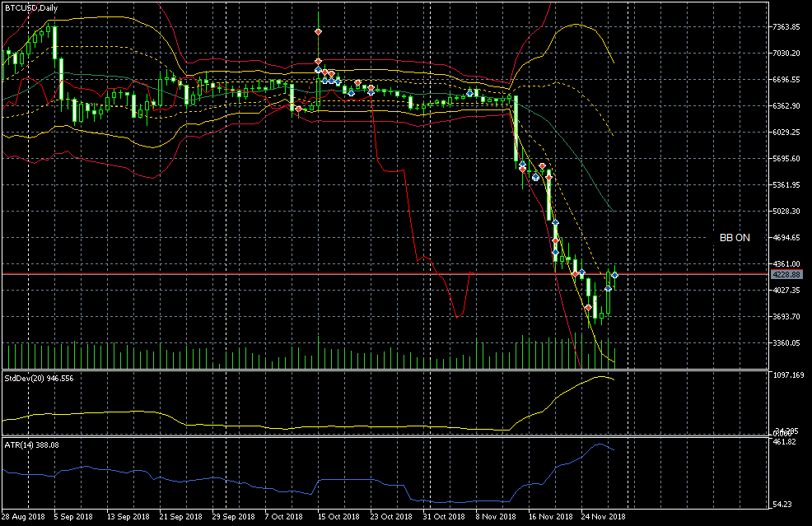Click the 24 Nov 2018 date label
Viewport: 812px width, 526px height.
(601, 516)
